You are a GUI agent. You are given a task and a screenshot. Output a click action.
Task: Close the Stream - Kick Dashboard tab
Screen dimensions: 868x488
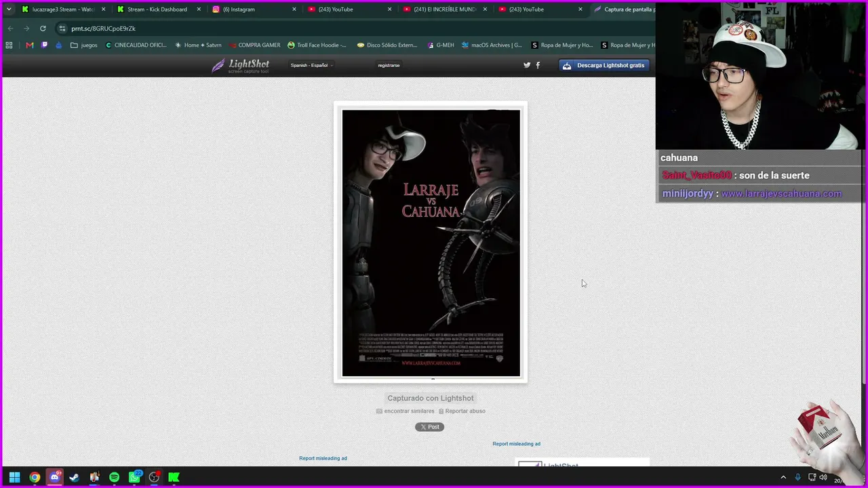click(x=199, y=9)
